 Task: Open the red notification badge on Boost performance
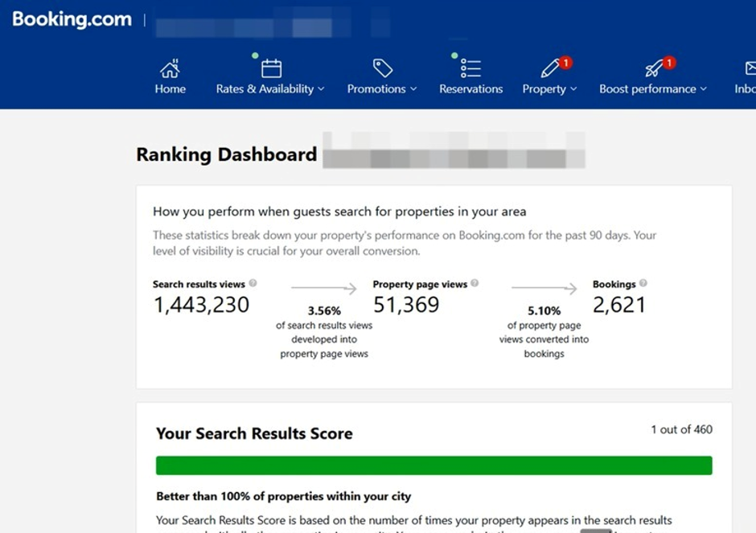pyautogui.click(x=668, y=63)
